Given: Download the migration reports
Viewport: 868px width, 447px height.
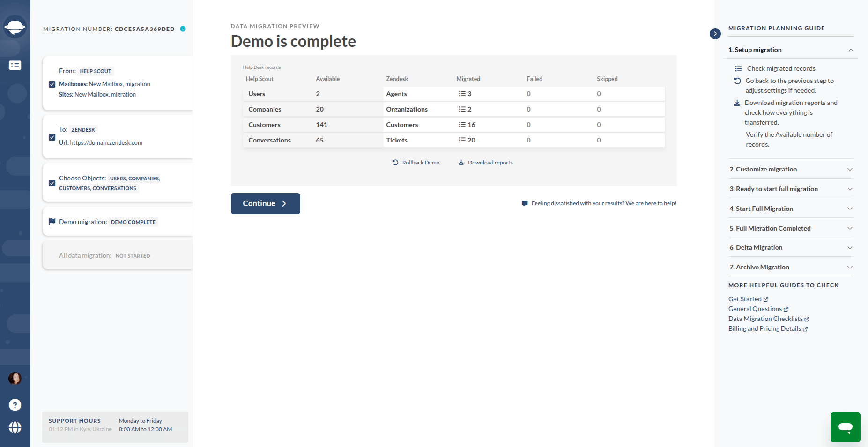Looking at the screenshot, I should (x=486, y=163).
